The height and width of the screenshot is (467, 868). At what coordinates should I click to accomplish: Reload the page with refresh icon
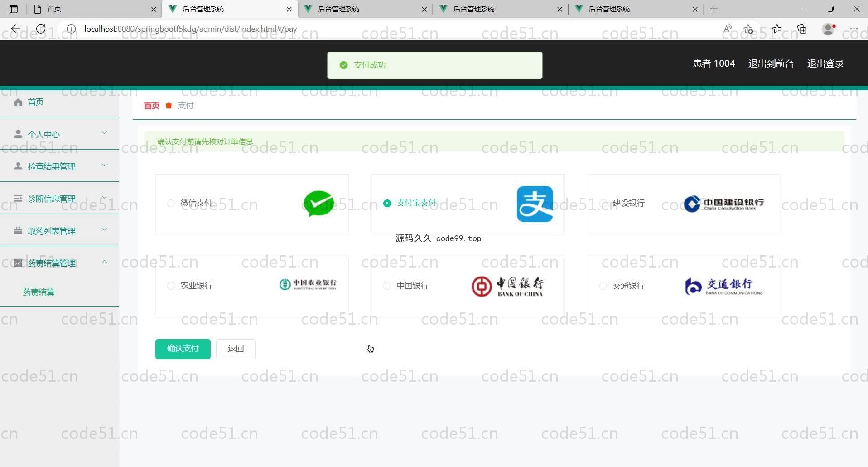(41, 29)
